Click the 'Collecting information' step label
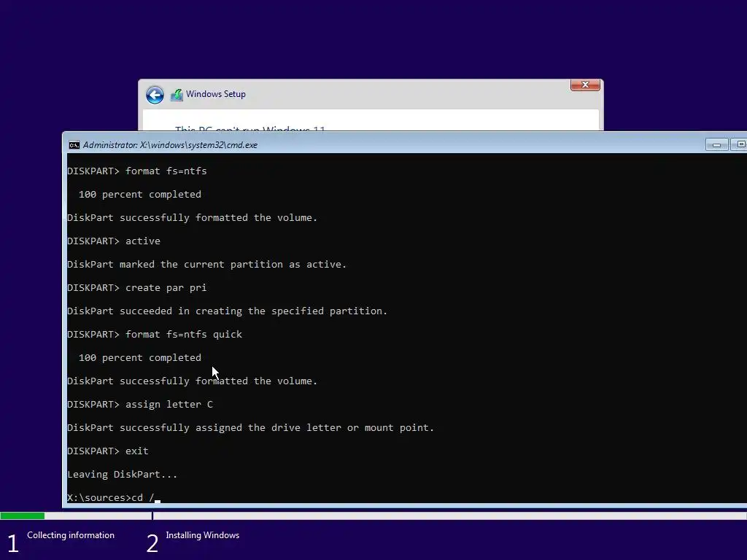747x560 pixels. point(71,535)
